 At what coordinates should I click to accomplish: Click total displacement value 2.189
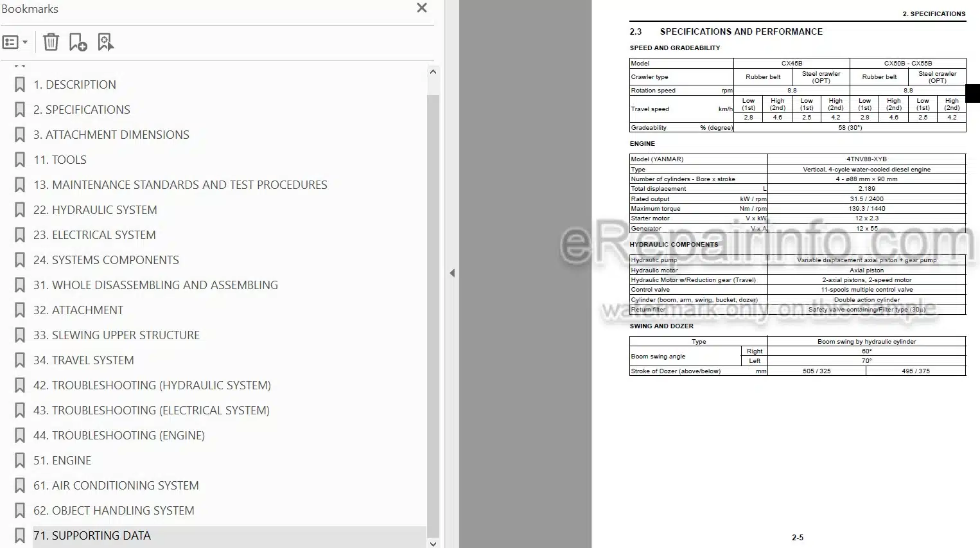[866, 189]
